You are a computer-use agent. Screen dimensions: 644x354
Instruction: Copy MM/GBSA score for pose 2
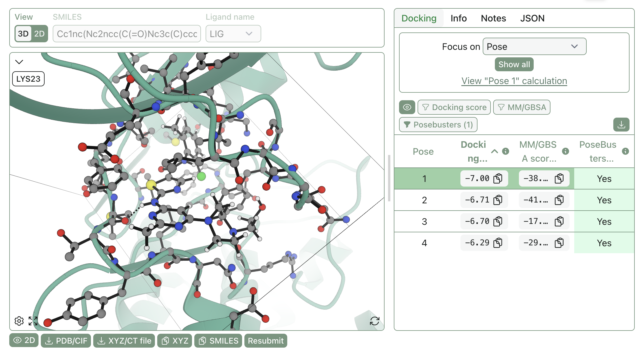559,200
